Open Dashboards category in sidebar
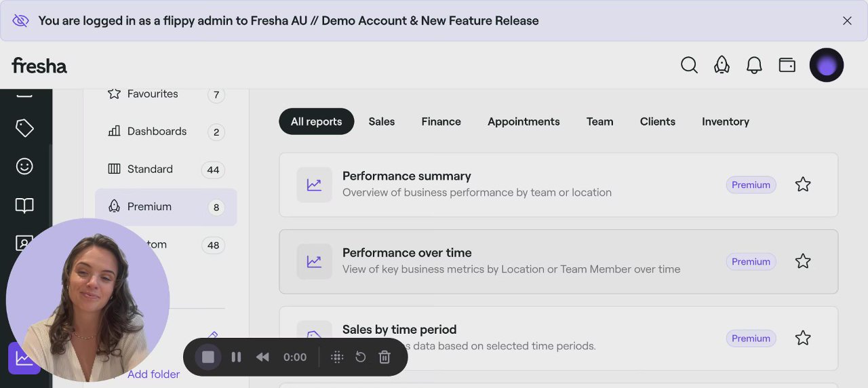Screen dimensions: 868x388 (157, 132)
